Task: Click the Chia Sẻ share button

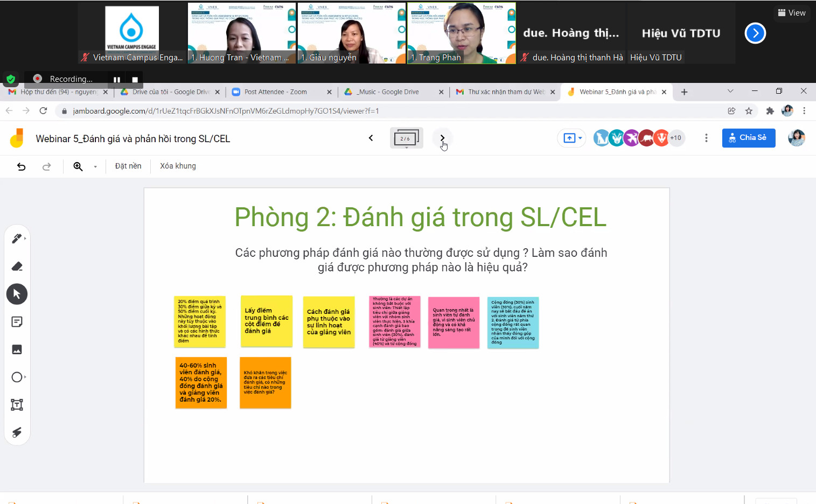Action: [748, 138]
